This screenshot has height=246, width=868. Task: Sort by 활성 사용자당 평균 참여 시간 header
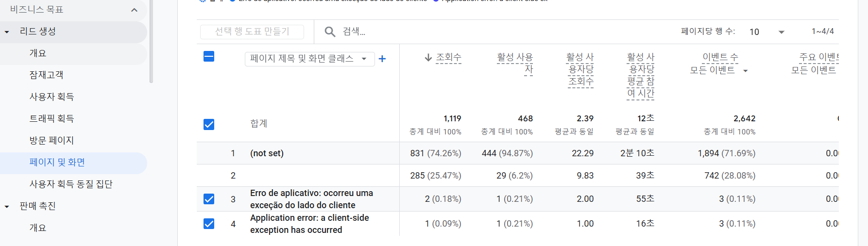pos(641,75)
